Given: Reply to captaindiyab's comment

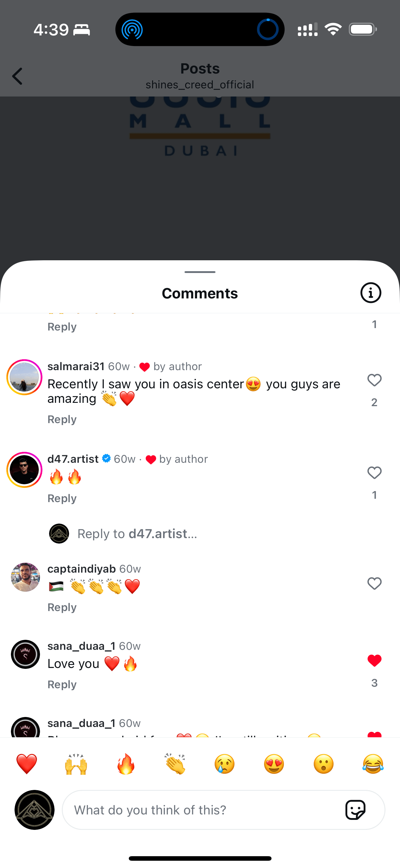Looking at the screenshot, I should coord(62,607).
